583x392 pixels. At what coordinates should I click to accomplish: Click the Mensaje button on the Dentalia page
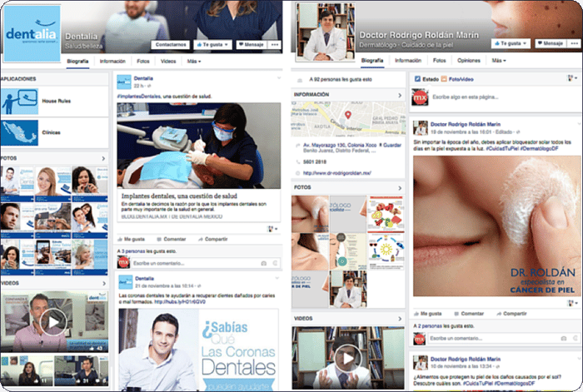pyautogui.click(x=251, y=45)
